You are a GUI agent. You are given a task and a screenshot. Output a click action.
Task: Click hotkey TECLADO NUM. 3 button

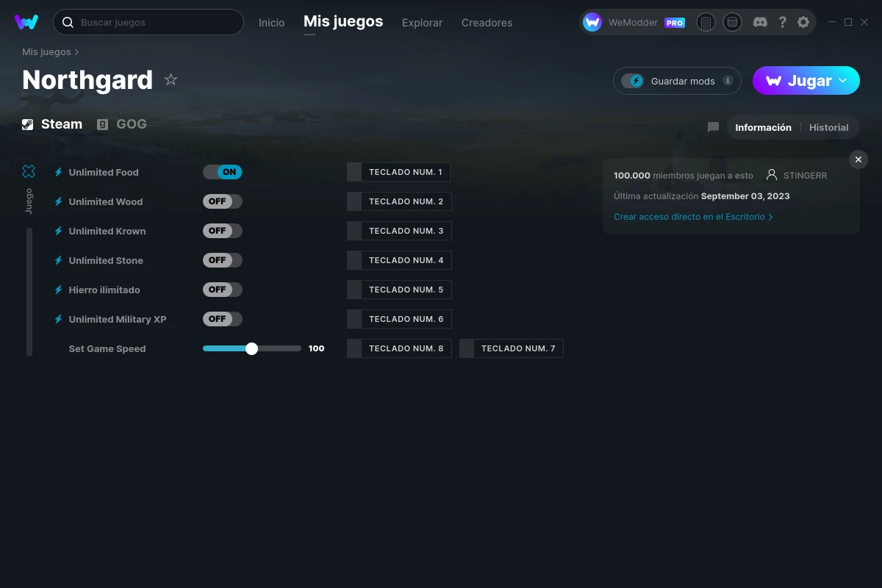click(399, 231)
